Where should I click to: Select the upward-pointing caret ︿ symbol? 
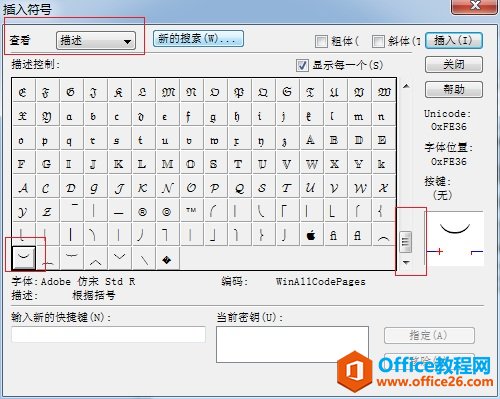(x=95, y=259)
